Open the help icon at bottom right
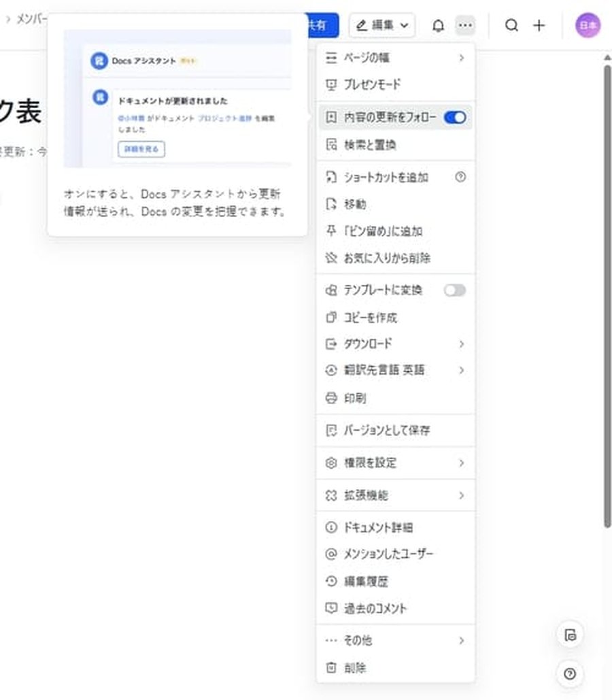This screenshot has height=700, width=612. (x=570, y=673)
